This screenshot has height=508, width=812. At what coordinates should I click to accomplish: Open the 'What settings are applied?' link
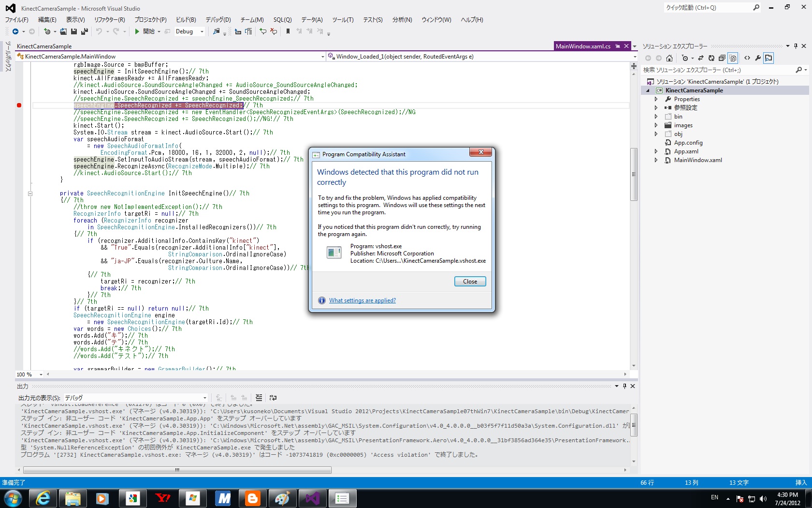pos(362,300)
